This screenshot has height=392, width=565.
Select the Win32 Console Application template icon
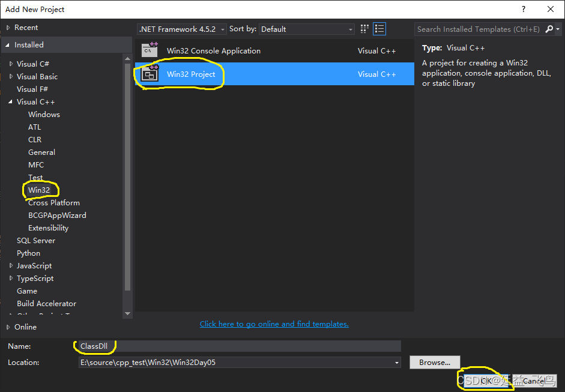tap(149, 51)
